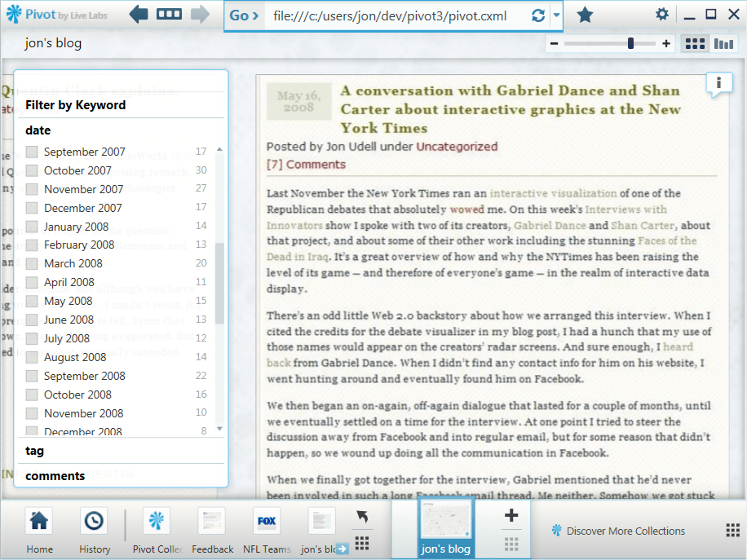Check the October 2007 filter
Screen dimensions: 747x560
(32, 170)
